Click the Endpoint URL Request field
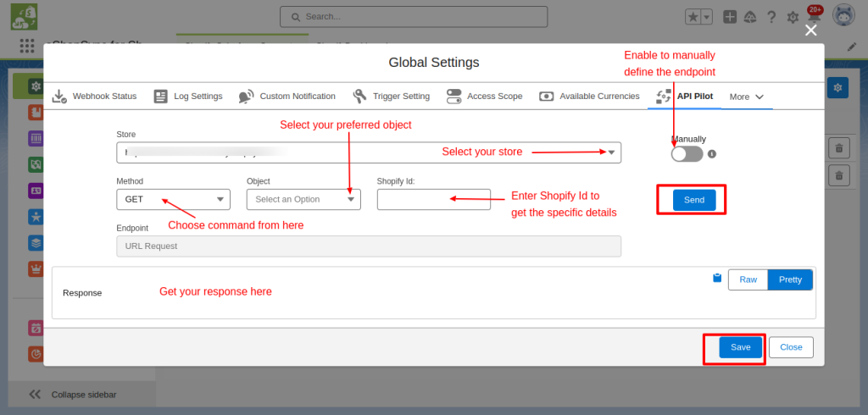The height and width of the screenshot is (415, 868). click(369, 246)
